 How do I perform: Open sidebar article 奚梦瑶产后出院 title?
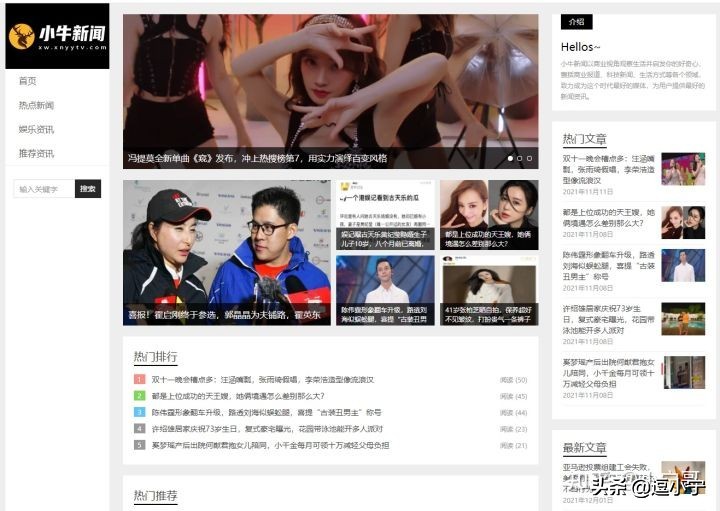[x=609, y=373]
